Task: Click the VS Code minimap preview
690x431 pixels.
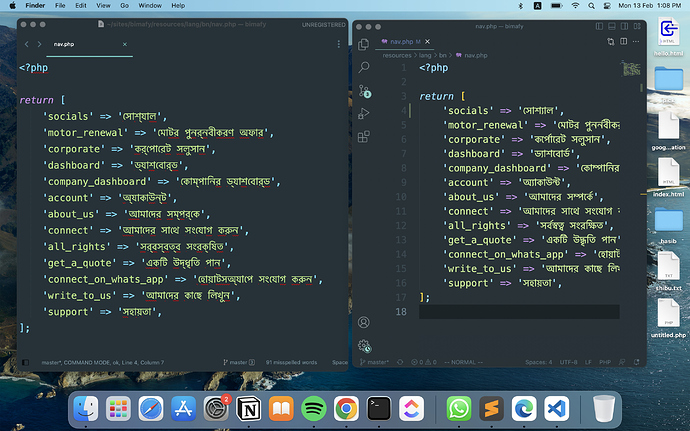Action: click(631, 69)
